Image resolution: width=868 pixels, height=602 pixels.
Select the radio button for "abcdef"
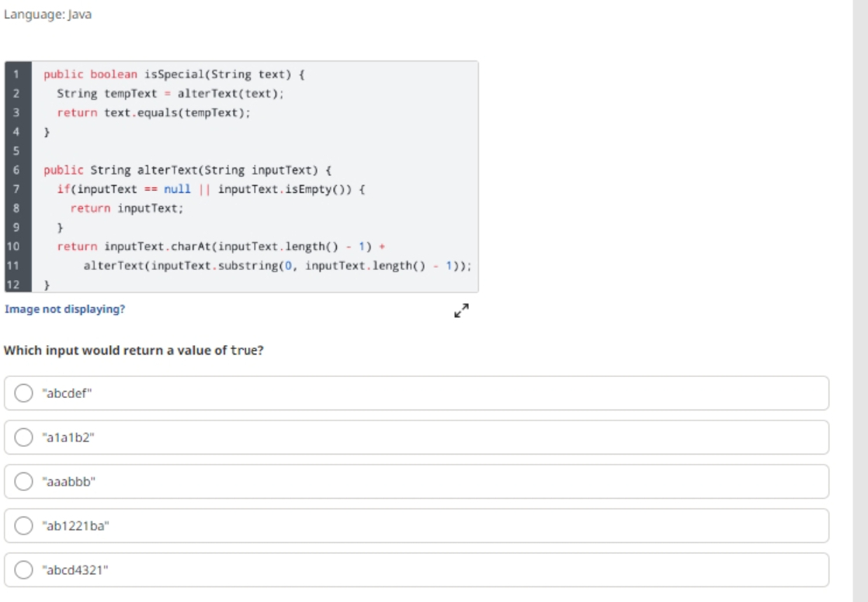(x=23, y=393)
